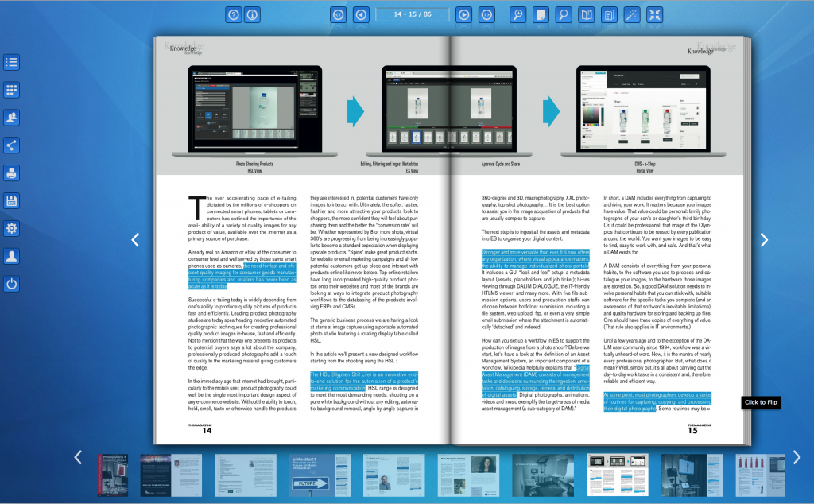Jump to last page with double-right arrow
Screen dimensions: 814x504
point(487,14)
